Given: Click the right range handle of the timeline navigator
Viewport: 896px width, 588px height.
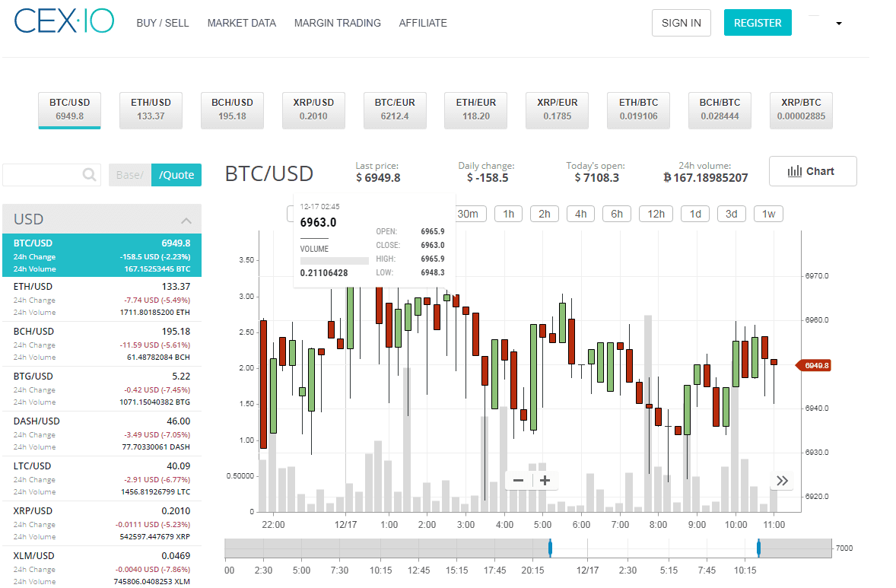Looking at the screenshot, I should tap(759, 548).
